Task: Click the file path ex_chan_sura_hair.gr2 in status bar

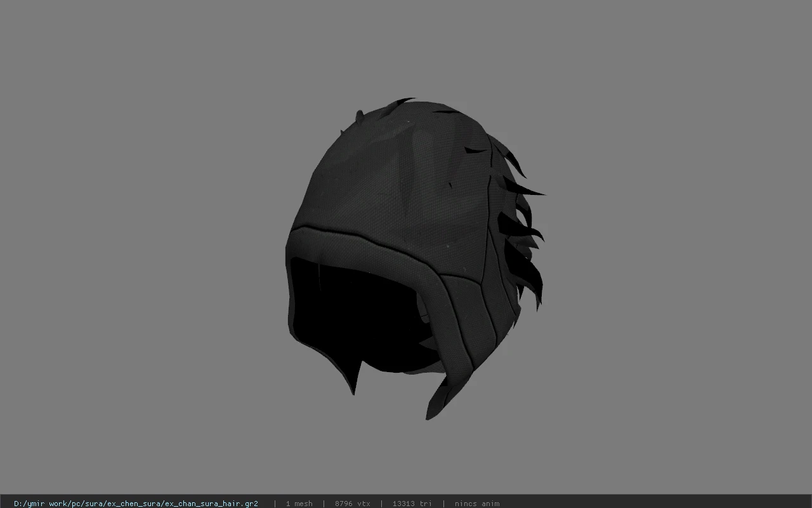Action: coord(136,504)
